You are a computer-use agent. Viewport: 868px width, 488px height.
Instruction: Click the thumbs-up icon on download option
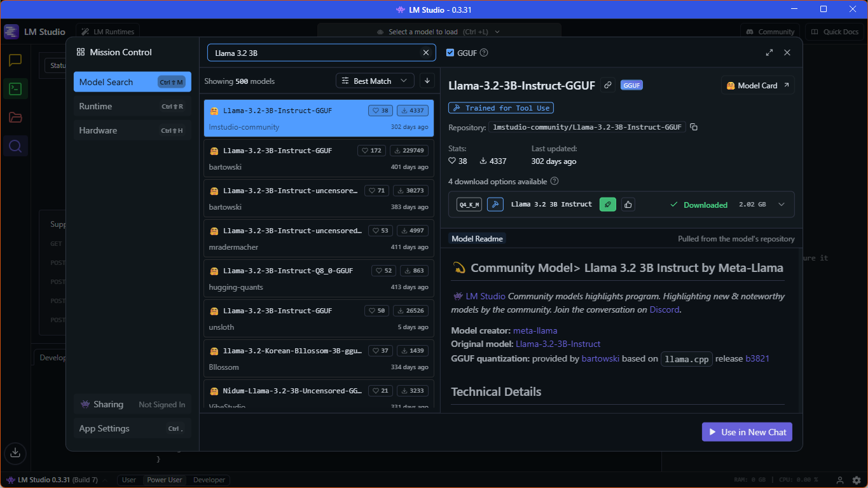pyautogui.click(x=628, y=205)
